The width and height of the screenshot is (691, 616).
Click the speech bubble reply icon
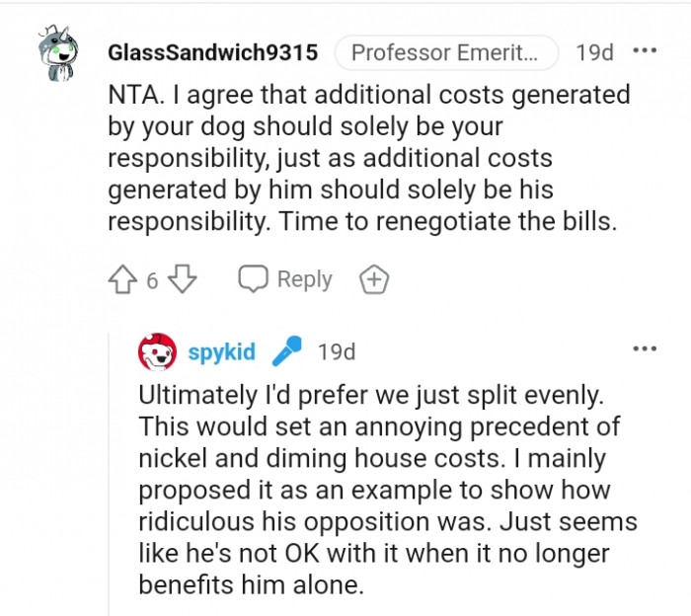click(x=253, y=279)
